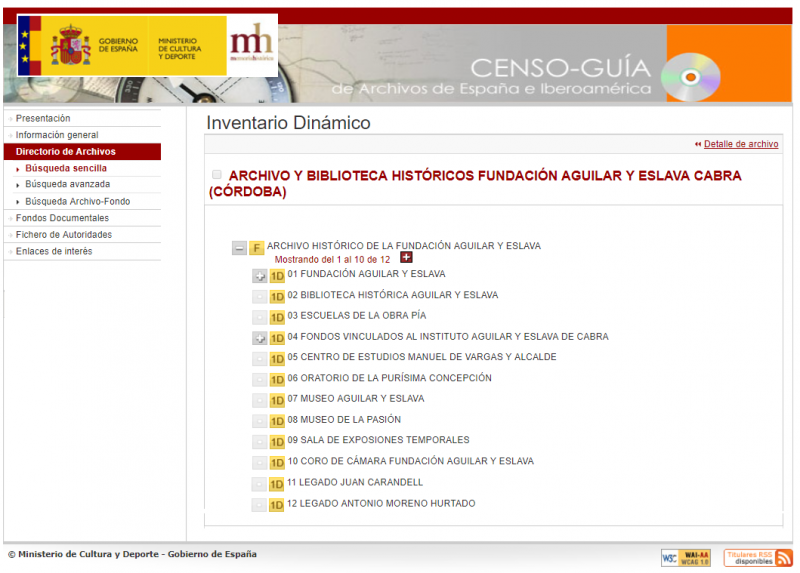Click the WAI-AA WCAG accessibility badge
The height and width of the screenshot is (573, 800).
[x=685, y=557]
